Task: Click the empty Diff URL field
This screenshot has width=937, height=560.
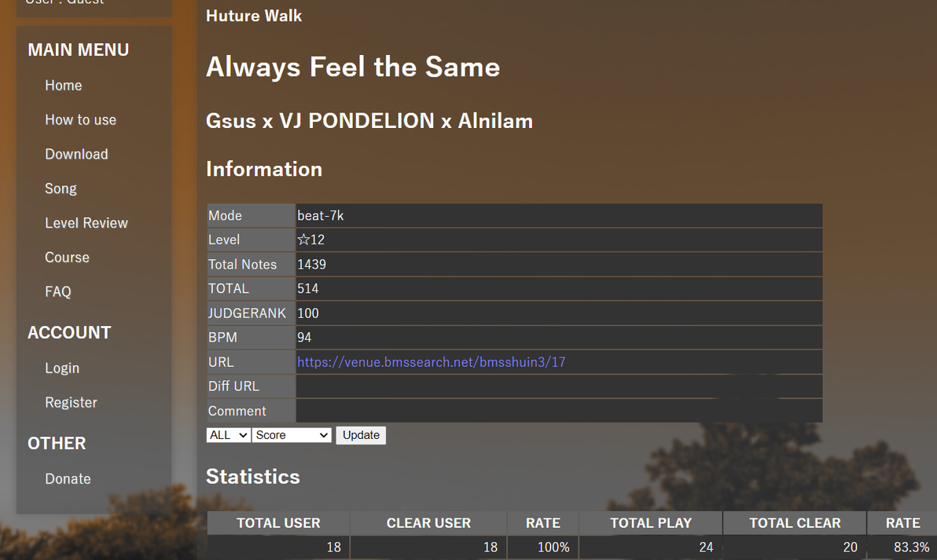Action: point(559,386)
